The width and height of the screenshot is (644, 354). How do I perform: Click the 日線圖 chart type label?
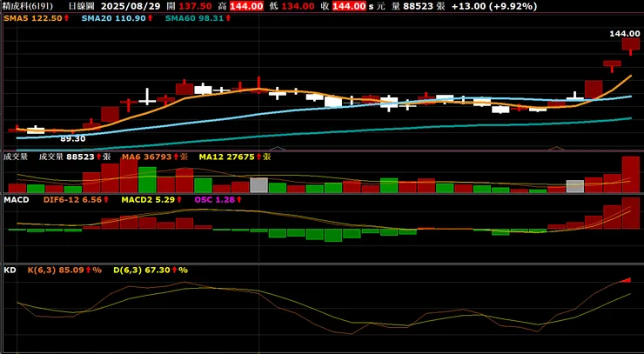[x=83, y=6]
